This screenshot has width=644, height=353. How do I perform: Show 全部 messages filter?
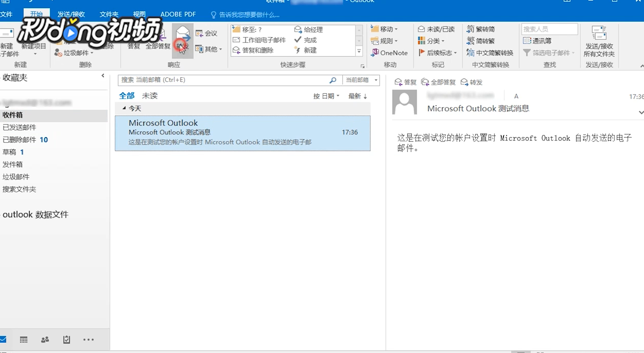tap(127, 95)
